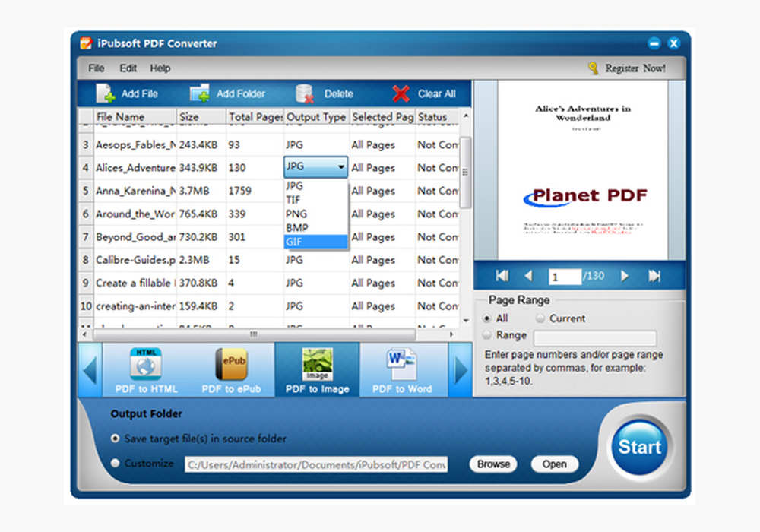Screen dimensions: 760x532
Task: Click the iPubsoft app logo icon
Action: [87, 43]
